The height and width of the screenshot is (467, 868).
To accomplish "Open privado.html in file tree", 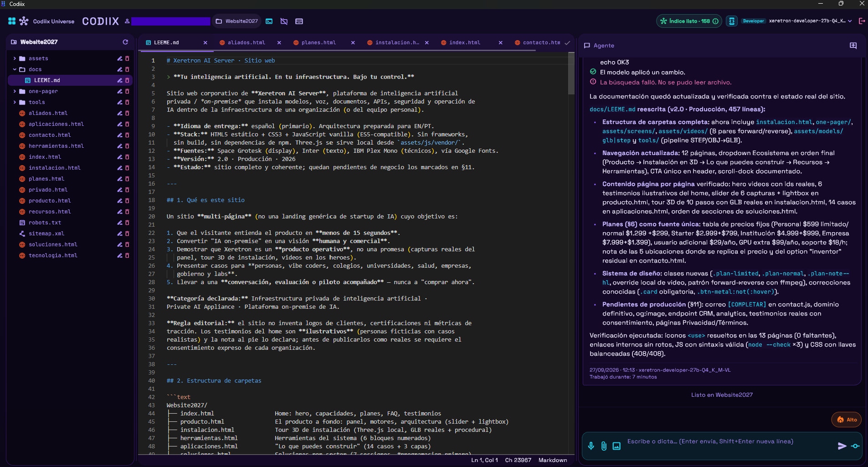I will coord(48,190).
